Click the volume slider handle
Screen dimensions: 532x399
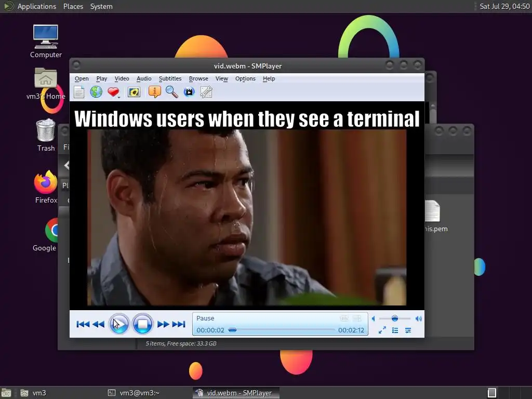(395, 318)
